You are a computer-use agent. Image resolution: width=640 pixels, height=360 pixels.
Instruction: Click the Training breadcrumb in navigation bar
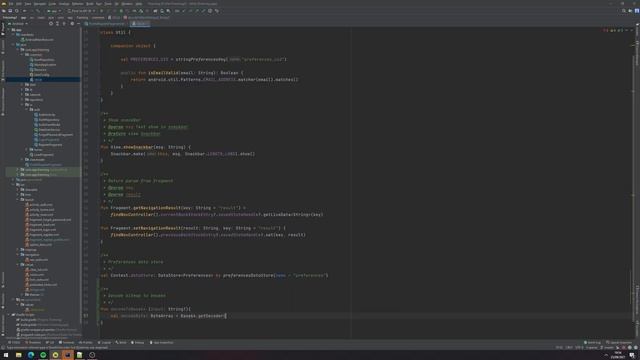82,18
